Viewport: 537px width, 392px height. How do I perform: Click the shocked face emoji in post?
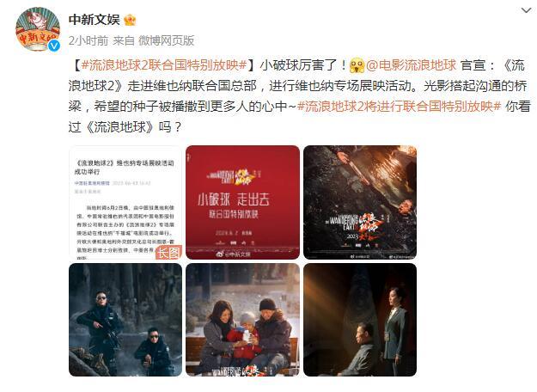(x=357, y=64)
